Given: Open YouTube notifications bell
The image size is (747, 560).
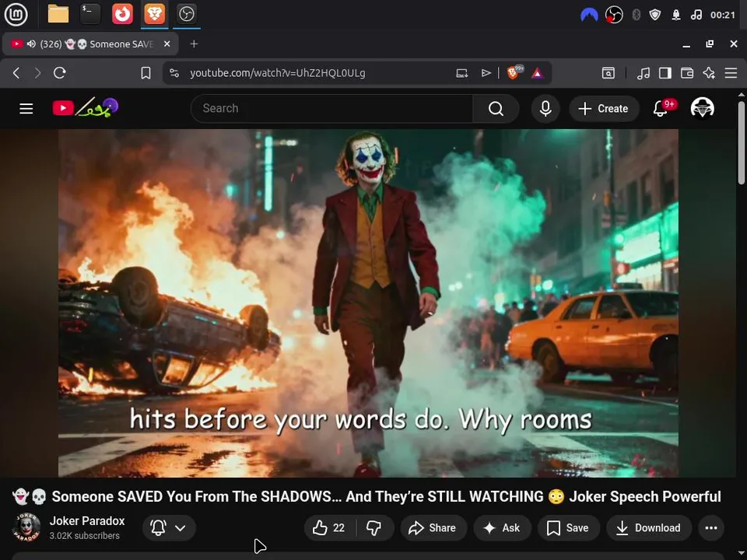Looking at the screenshot, I should pyautogui.click(x=661, y=109).
